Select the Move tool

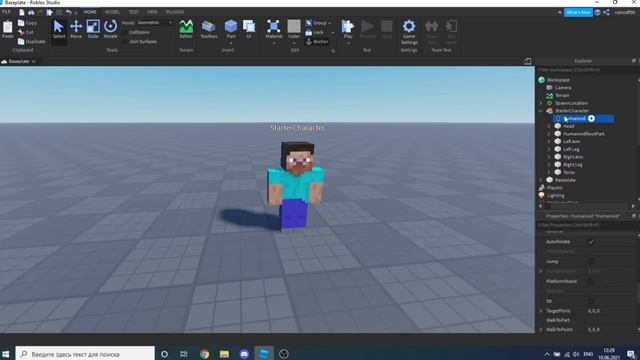(76, 29)
